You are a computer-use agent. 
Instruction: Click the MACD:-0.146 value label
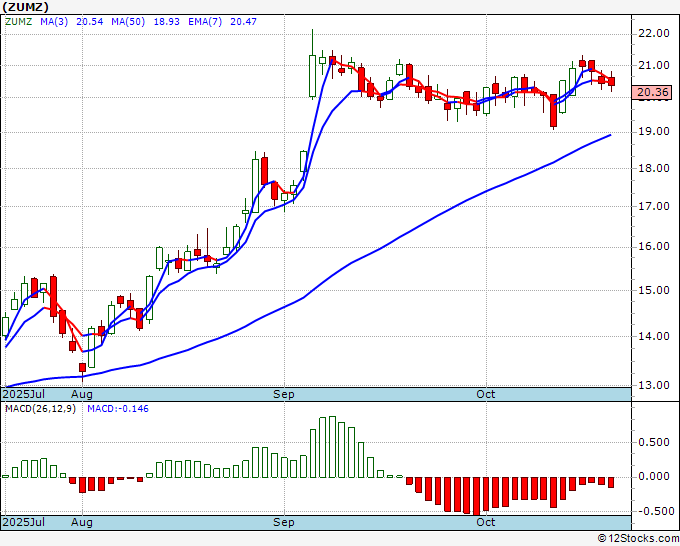click(x=118, y=409)
